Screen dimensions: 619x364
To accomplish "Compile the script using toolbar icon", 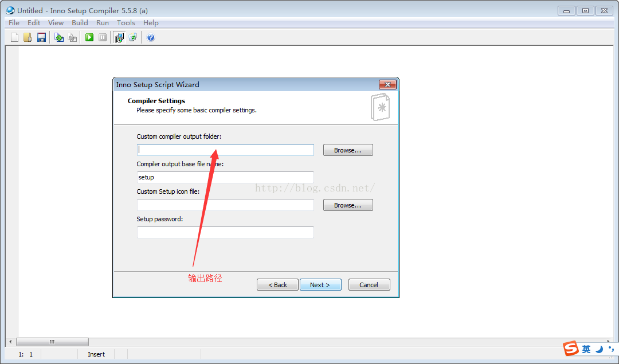I will [59, 37].
